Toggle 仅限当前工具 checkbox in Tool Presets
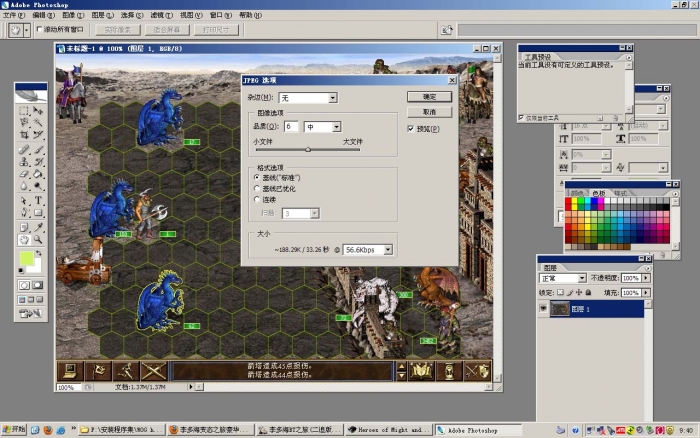The image size is (700, 438). pos(521,118)
